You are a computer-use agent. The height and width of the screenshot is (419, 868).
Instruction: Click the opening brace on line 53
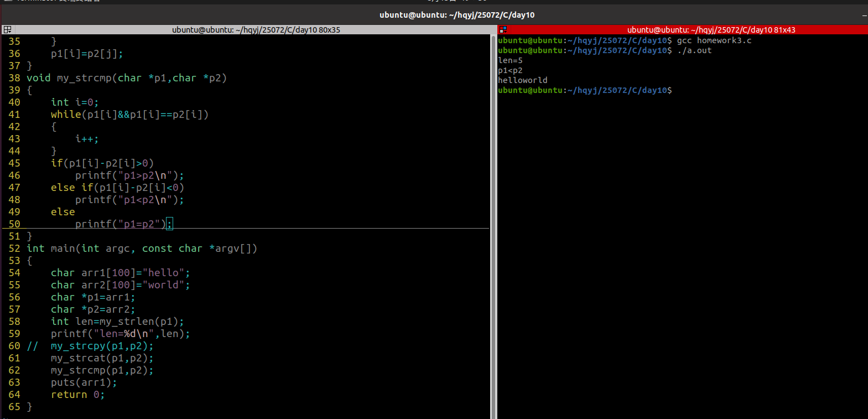29,261
